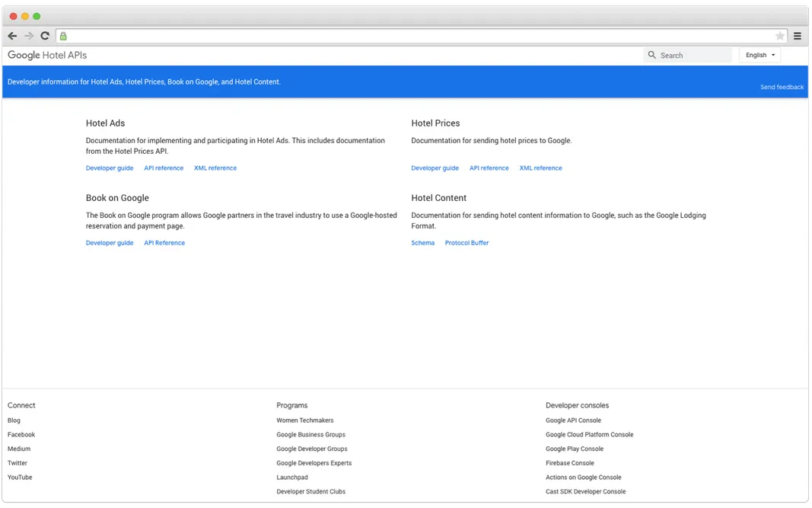This screenshot has height=508, width=812.
Task: Open Book on Google Developer guide link
Action: pyautogui.click(x=110, y=243)
